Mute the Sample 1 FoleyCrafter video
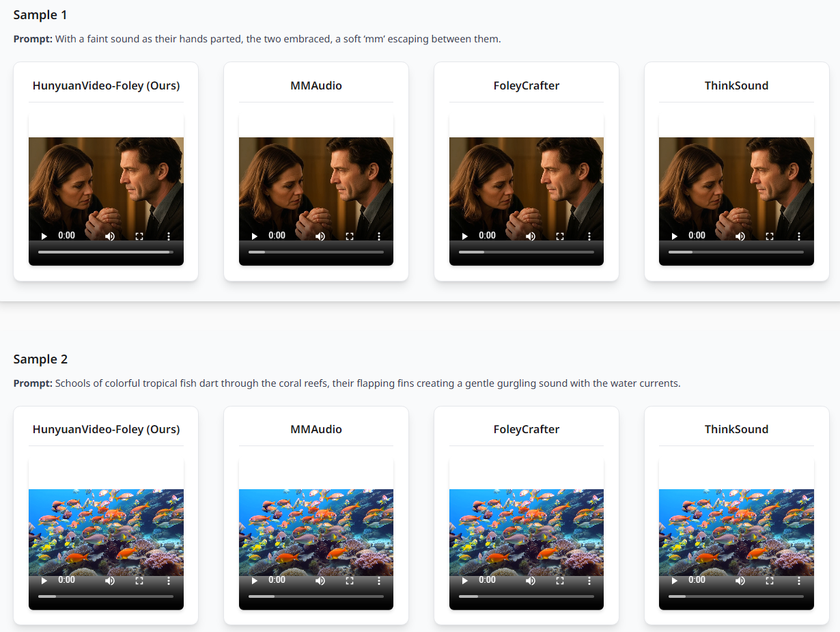The height and width of the screenshot is (632, 840). [530, 236]
